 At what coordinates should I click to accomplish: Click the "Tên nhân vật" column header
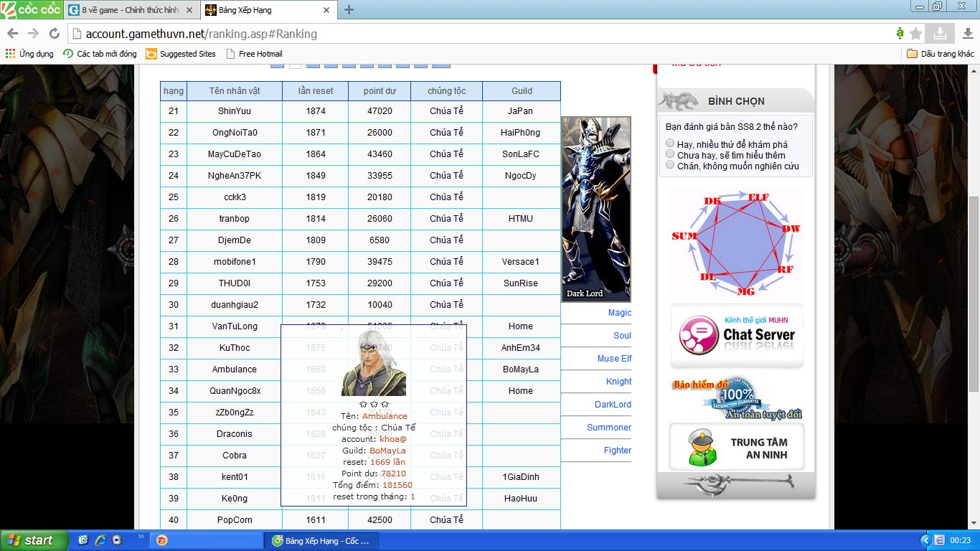[235, 91]
